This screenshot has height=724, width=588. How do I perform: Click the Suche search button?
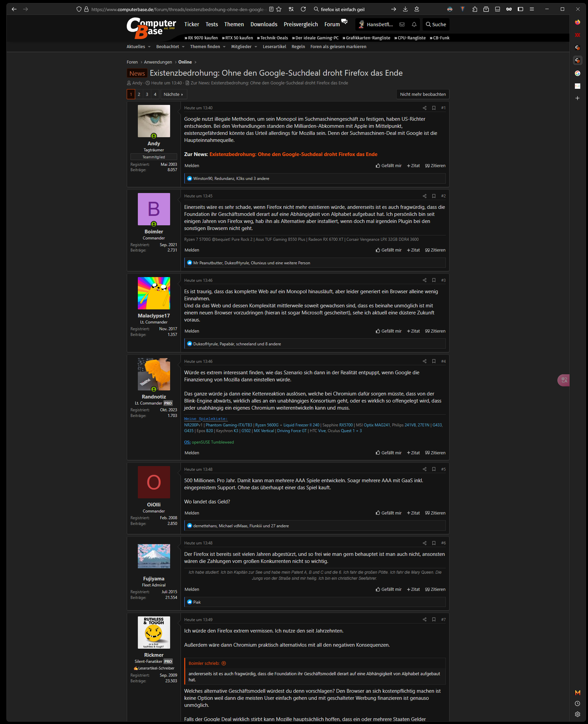pos(436,25)
